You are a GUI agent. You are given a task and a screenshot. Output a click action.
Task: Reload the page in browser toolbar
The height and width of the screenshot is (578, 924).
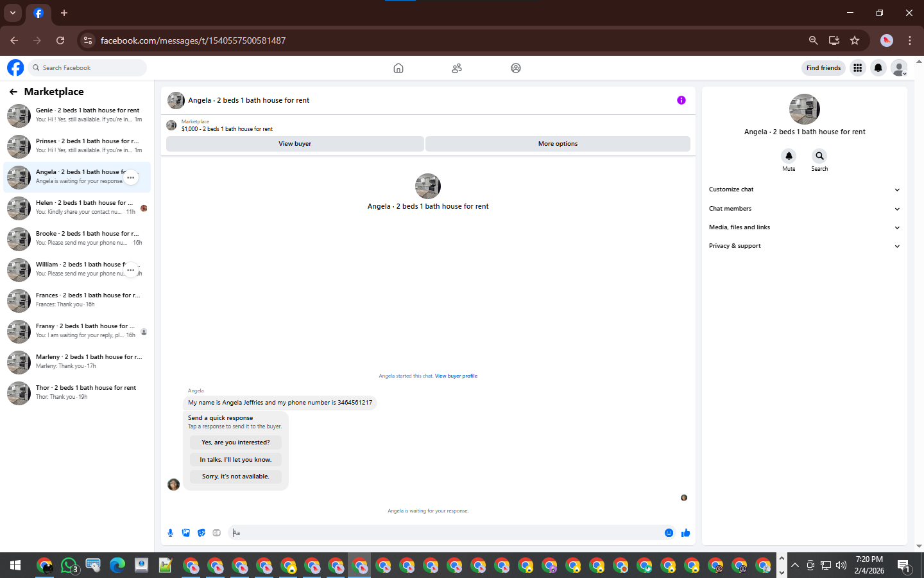click(60, 40)
